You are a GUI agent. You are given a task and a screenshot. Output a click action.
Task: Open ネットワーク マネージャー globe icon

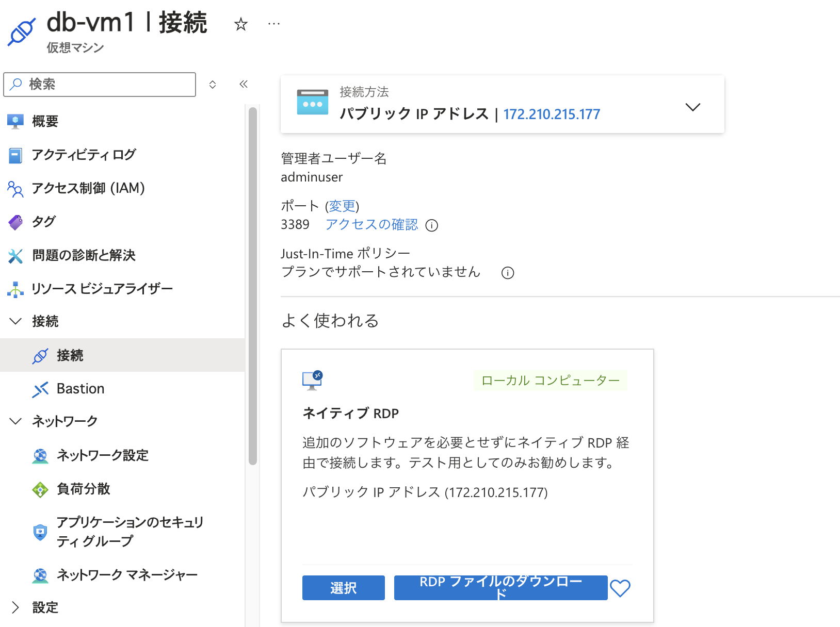click(x=40, y=575)
